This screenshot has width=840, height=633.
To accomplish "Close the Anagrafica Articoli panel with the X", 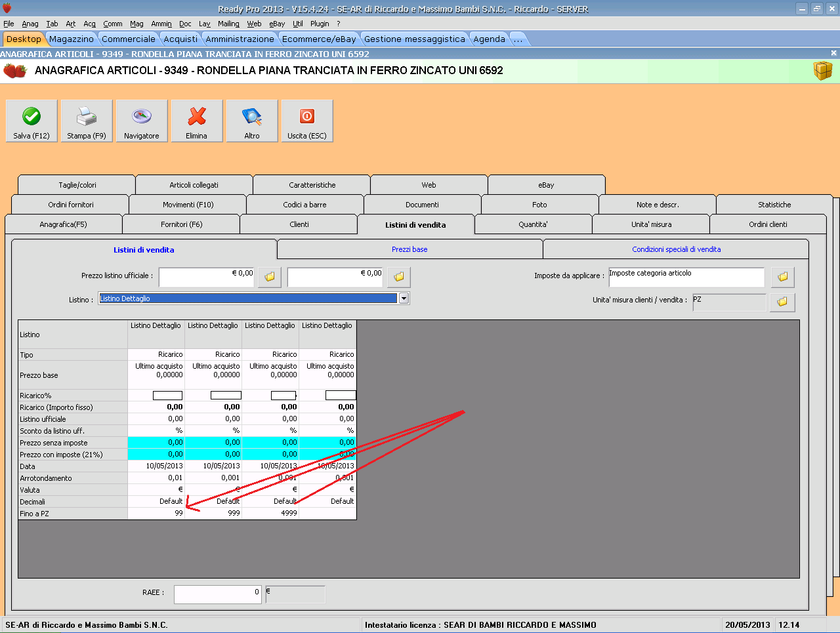I will pos(834,53).
